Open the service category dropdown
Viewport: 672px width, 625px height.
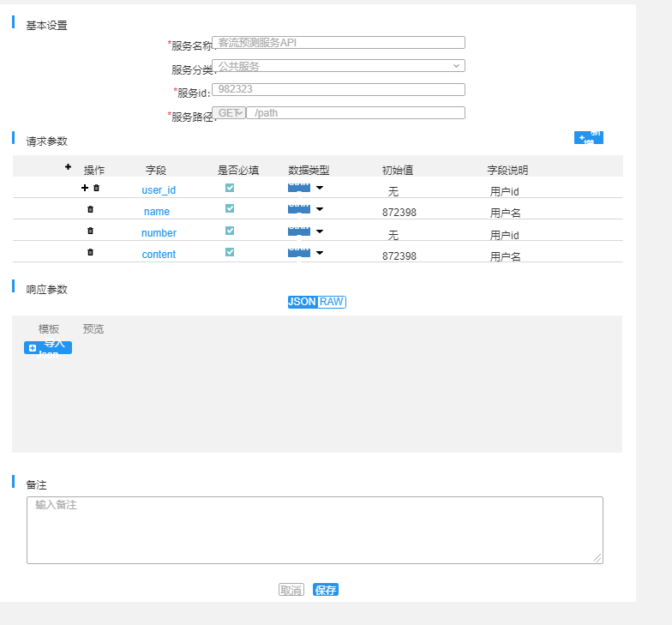339,65
